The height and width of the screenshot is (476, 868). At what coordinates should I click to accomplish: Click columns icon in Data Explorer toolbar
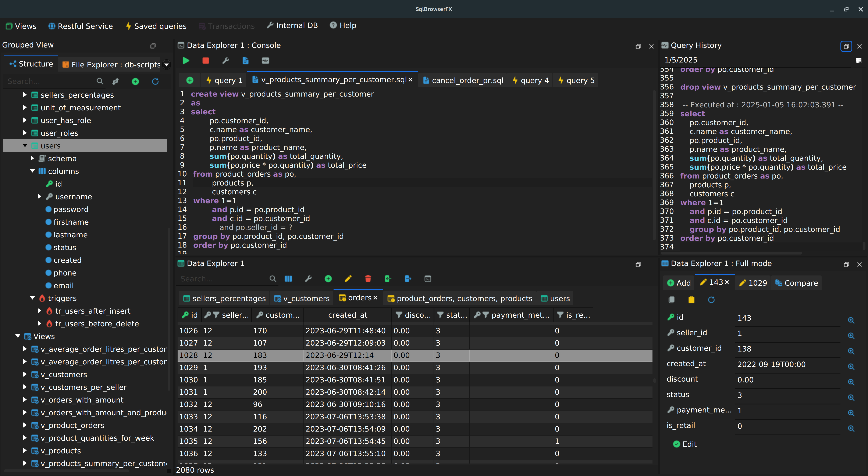(288, 279)
